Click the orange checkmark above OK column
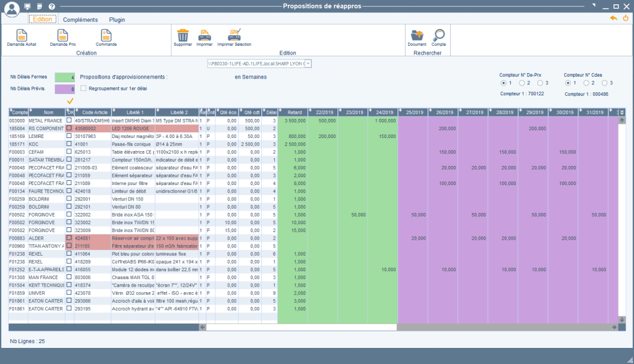Viewport: 634px width, 364px height. tap(71, 100)
